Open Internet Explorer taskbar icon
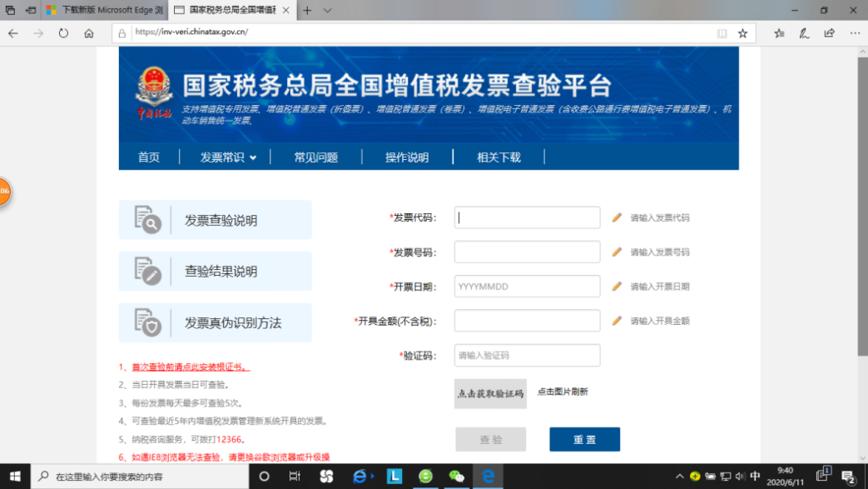 pyautogui.click(x=360, y=477)
